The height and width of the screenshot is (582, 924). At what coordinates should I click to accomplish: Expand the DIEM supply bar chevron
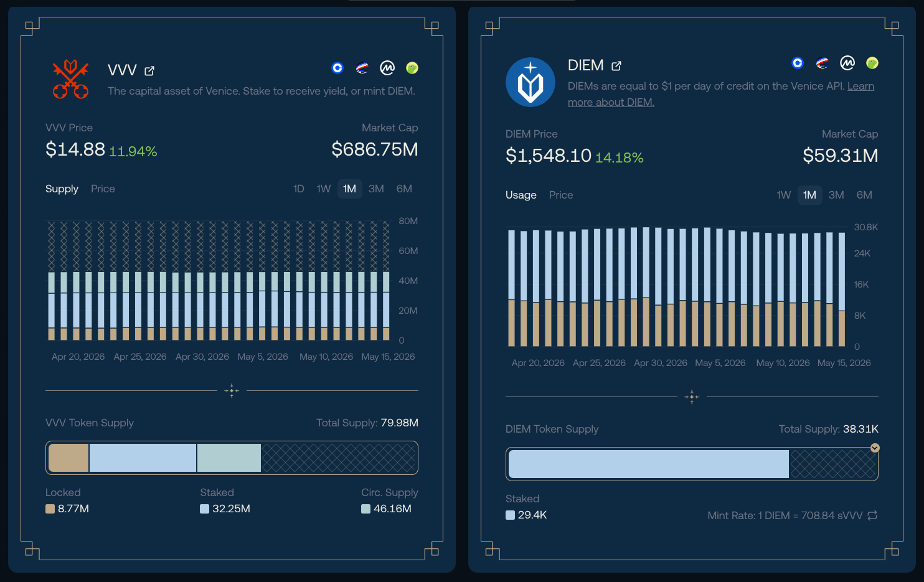[x=875, y=448]
